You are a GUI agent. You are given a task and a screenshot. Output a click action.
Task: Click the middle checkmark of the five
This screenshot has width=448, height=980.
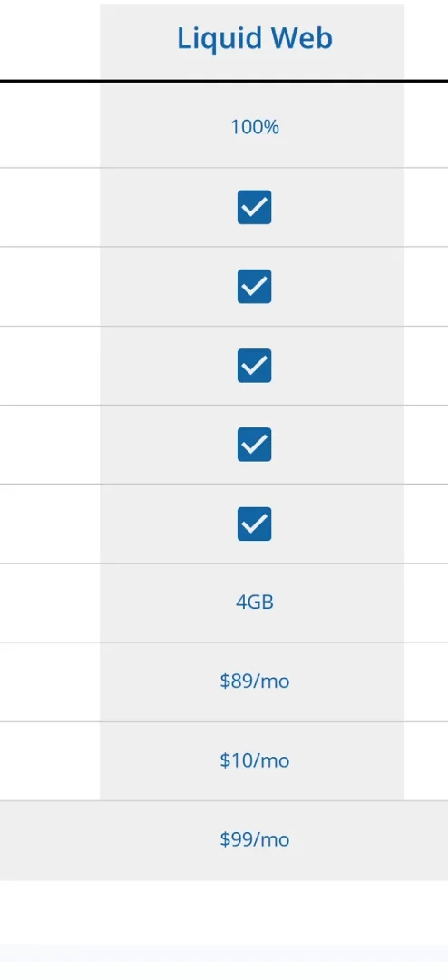click(x=254, y=366)
